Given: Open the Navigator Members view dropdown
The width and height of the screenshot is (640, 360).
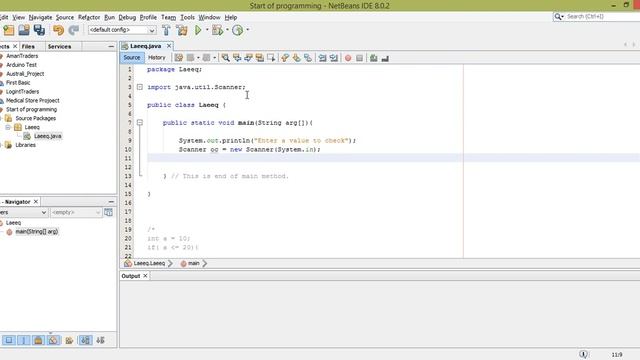Looking at the screenshot, I should pyautogui.click(x=24, y=212).
